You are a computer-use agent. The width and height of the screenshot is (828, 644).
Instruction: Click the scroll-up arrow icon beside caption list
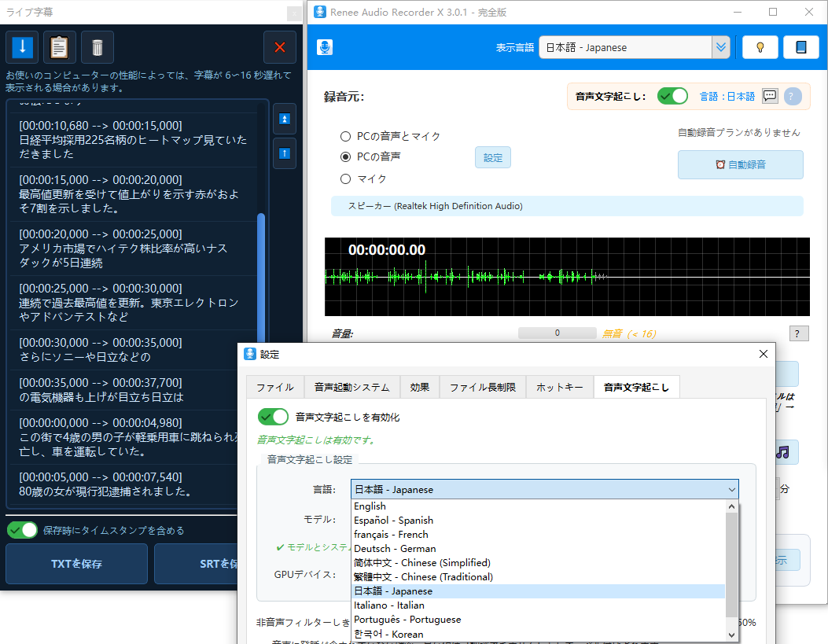[x=285, y=153]
